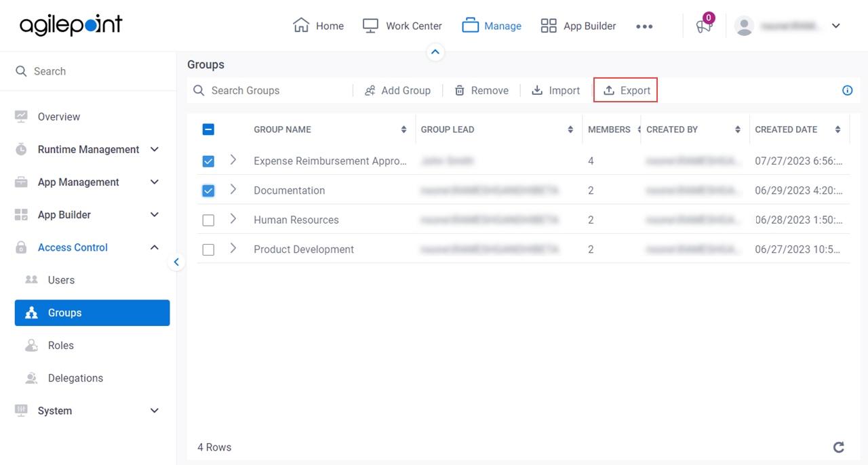Collapse the left sidebar with arrow
Viewport: 868px width, 465px height.
click(x=176, y=262)
